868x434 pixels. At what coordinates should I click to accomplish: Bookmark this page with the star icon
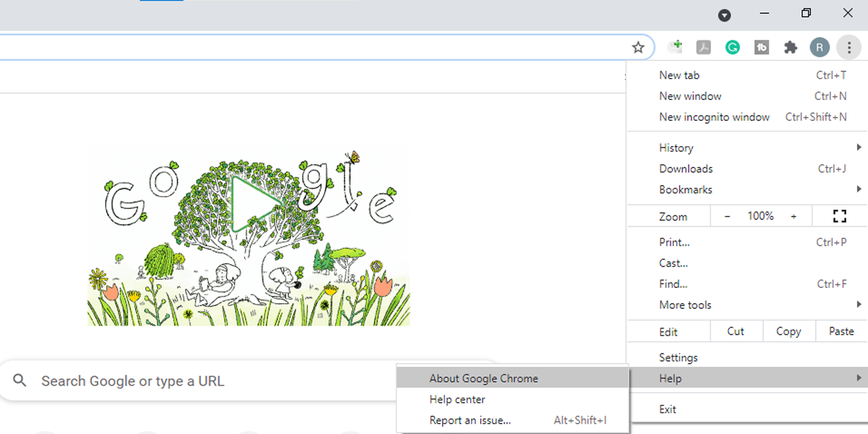pyautogui.click(x=638, y=48)
